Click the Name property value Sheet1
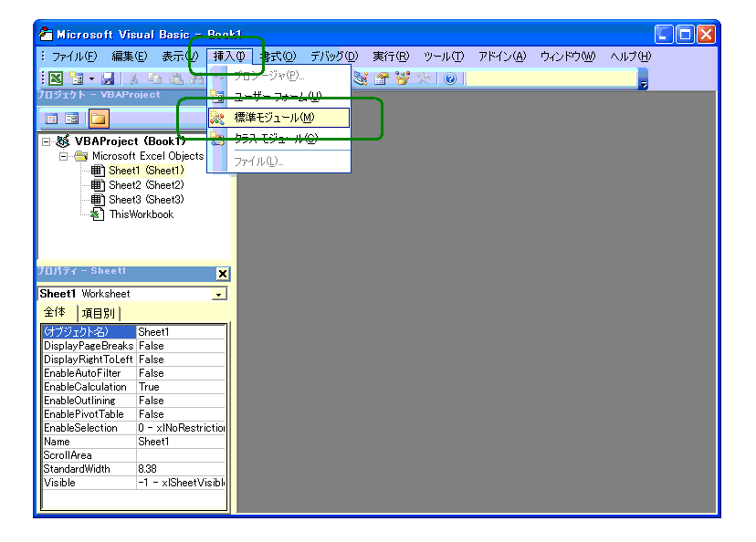This screenshot has width=756, height=542. pos(181,442)
